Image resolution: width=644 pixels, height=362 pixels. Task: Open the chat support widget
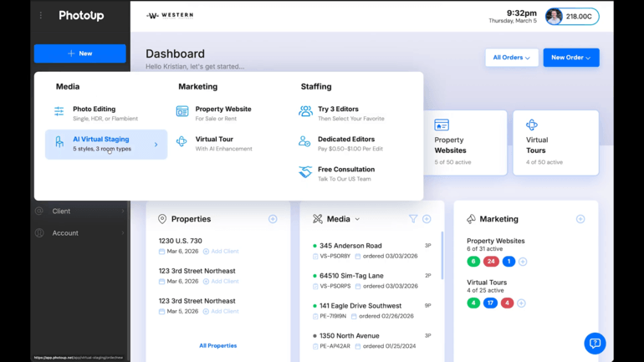click(x=595, y=343)
